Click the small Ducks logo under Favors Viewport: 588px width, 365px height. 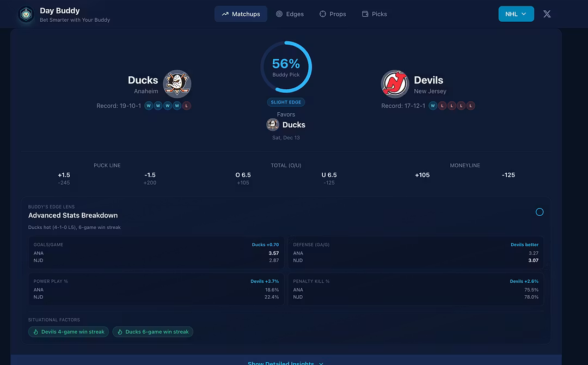pos(273,125)
